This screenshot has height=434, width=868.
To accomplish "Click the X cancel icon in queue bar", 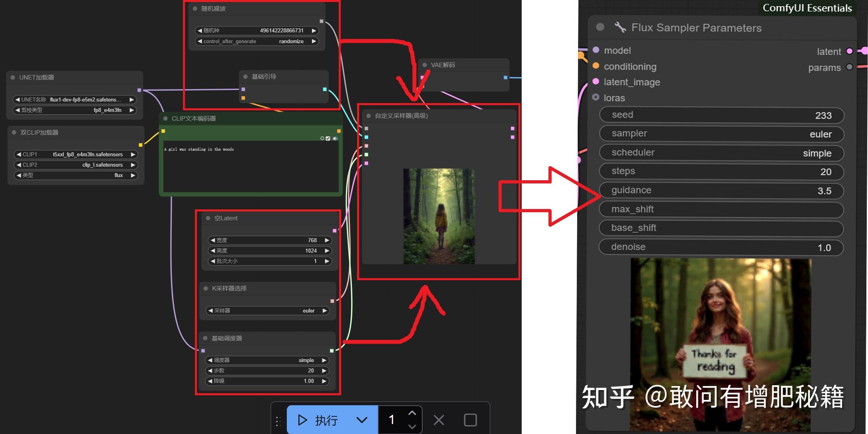I will pos(439,420).
